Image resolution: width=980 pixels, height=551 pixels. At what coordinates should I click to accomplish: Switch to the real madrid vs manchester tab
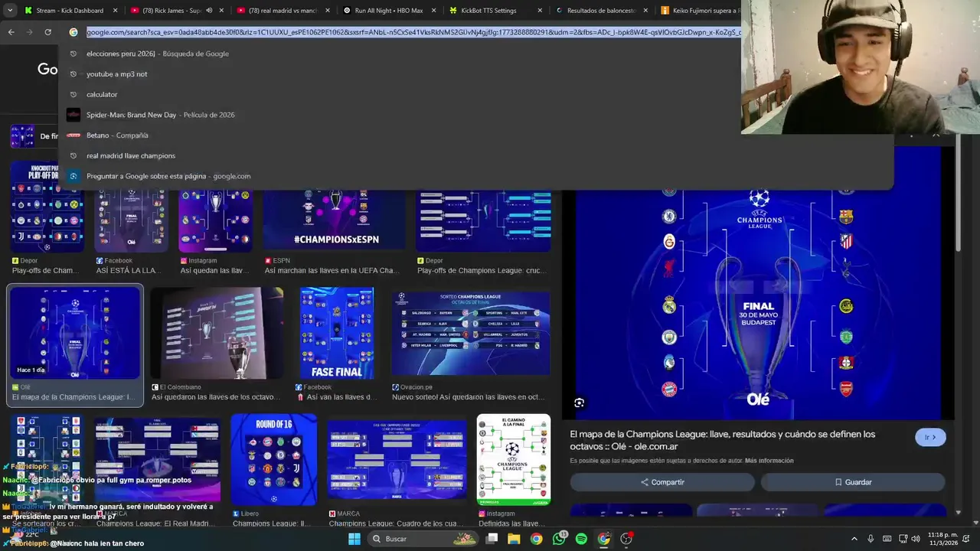283,11
